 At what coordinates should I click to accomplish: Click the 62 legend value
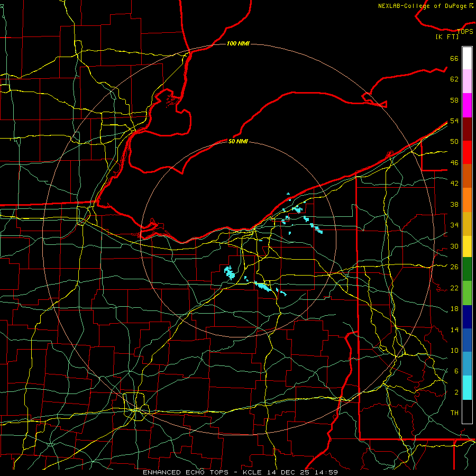454,79
